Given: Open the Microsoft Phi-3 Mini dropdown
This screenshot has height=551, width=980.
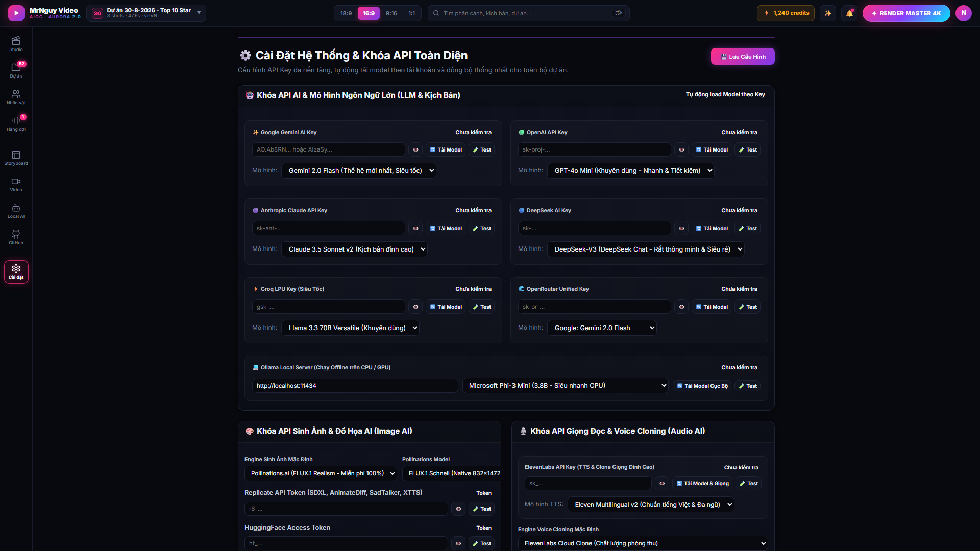Looking at the screenshot, I should 566,385.
